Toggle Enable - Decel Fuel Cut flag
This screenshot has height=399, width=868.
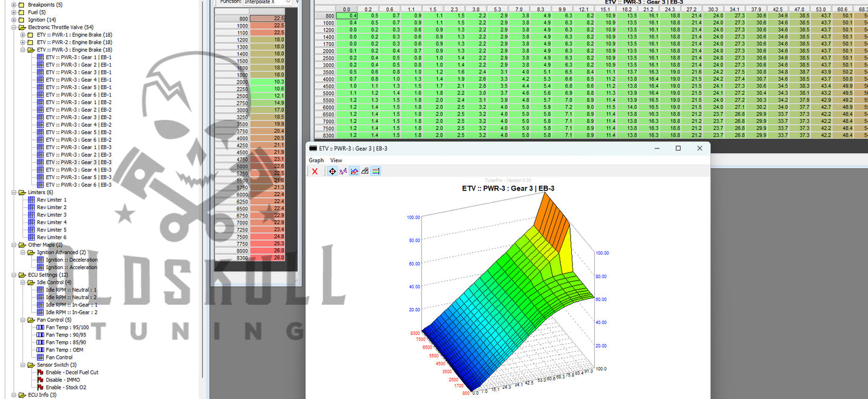click(x=71, y=373)
